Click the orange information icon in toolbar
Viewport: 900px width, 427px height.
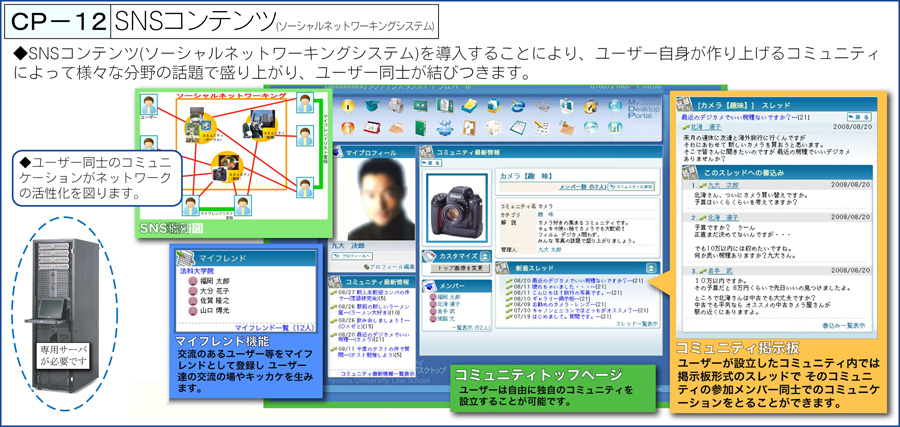pyautogui.click(x=348, y=128)
